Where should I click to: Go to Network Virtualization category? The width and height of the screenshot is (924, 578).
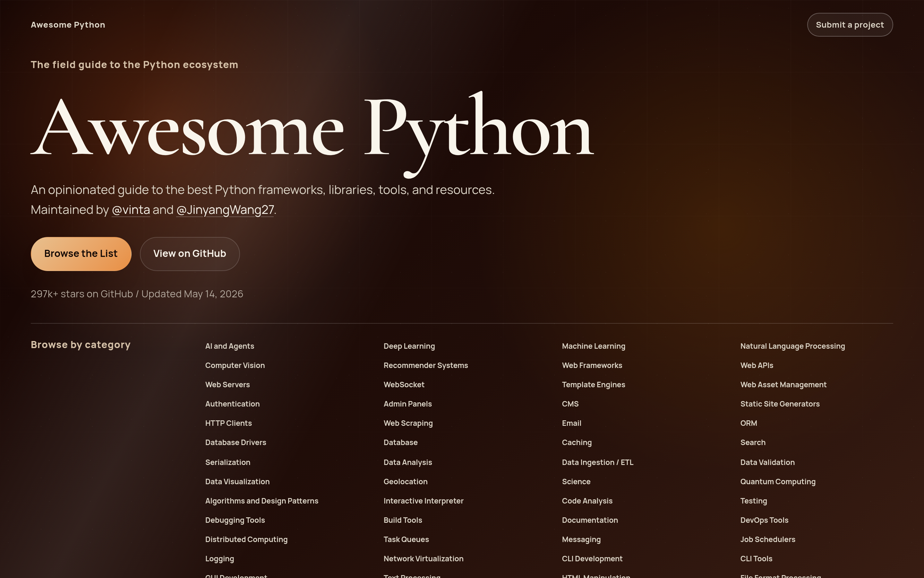point(423,559)
